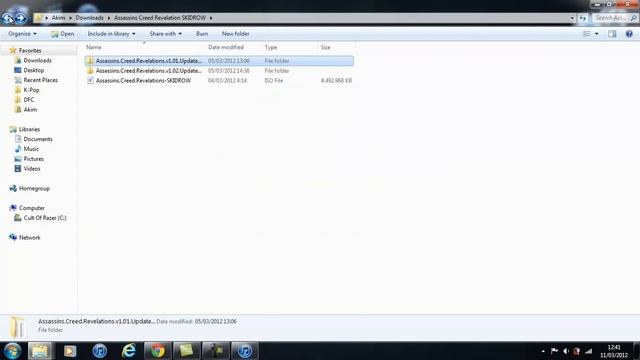
Task: Open the Help question mark icon
Action: 629,34
